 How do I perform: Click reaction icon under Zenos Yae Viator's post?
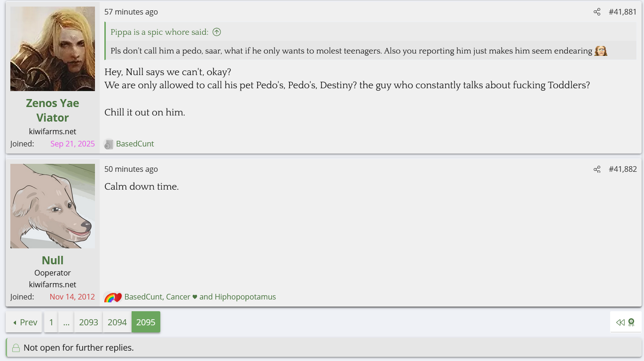coord(109,144)
